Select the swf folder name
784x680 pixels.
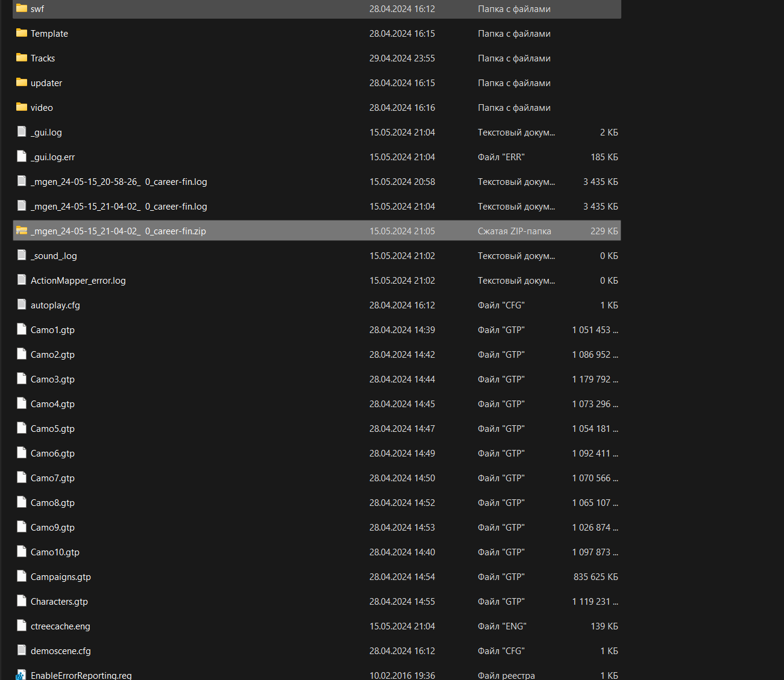[x=37, y=9]
